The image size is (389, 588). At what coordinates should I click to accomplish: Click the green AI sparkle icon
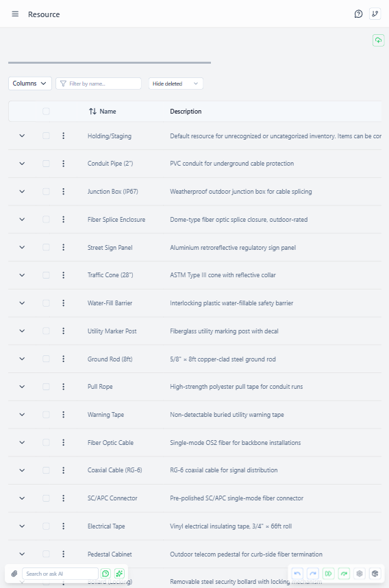pyautogui.click(x=119, y=574)
